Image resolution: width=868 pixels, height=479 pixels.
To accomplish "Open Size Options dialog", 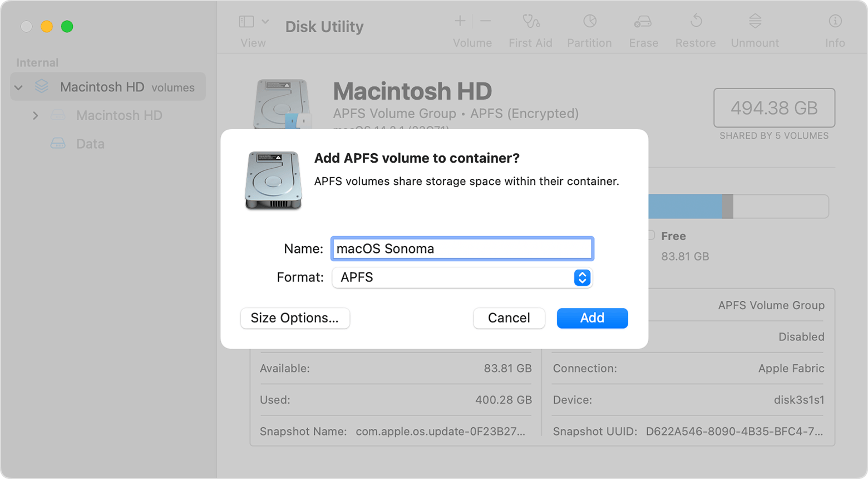I will (295, 318).
